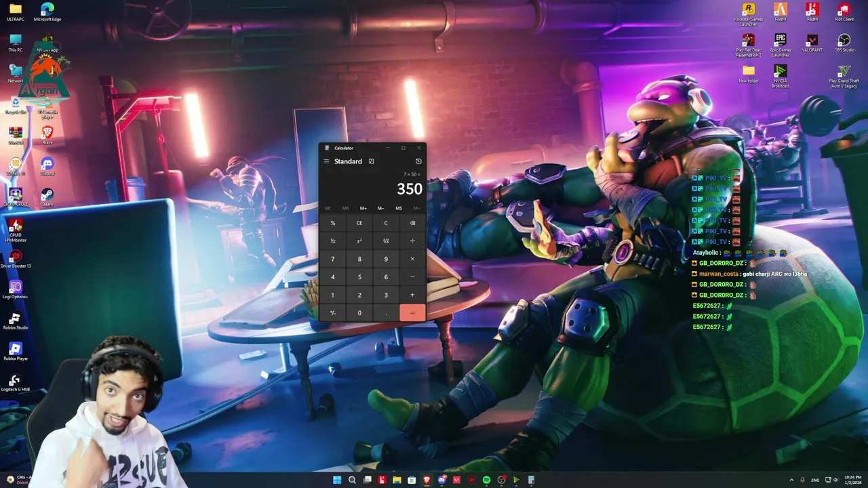Select the Rockstar Games Launcher icon
The image size is (868, 488).
[x=749, y=14]
